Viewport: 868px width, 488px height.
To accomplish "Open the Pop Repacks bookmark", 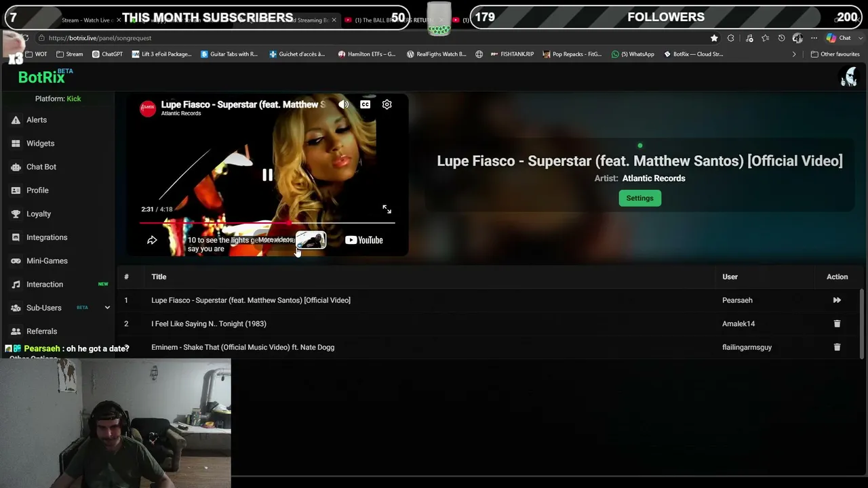I will pyautogui.click(x=572, y=54).
